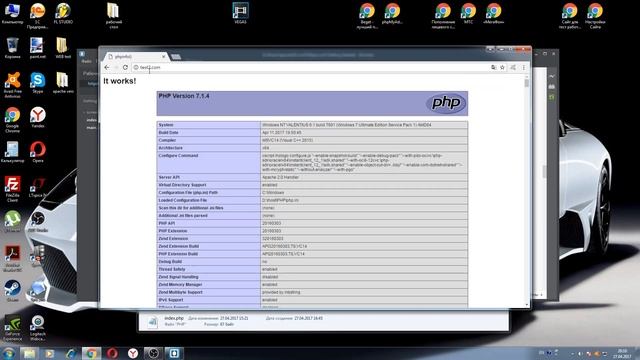Open the paint.net desktop shortcut
Viewport: 640px width, 360px height.
pos(37,48)
